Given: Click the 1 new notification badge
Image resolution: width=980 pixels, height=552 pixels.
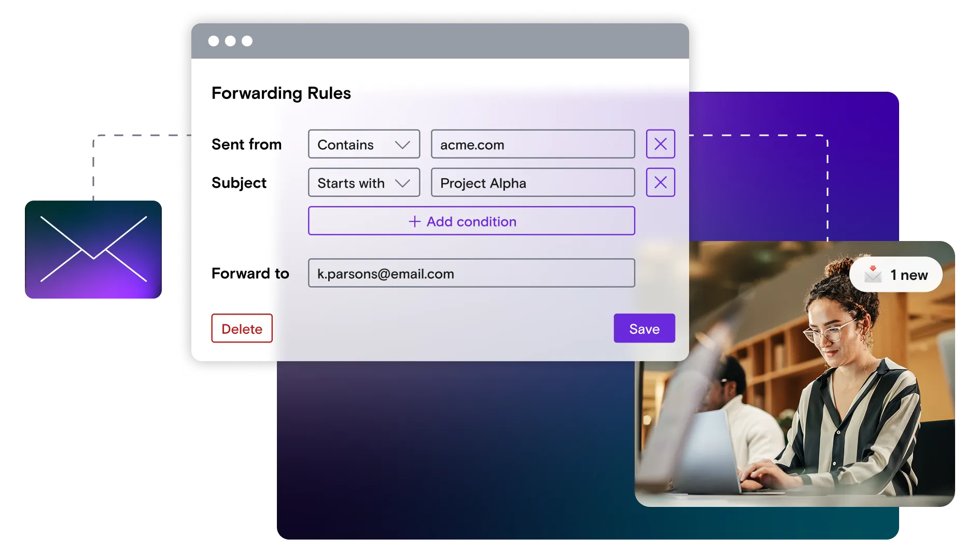Looking at the screenshot, I should 895,275.
